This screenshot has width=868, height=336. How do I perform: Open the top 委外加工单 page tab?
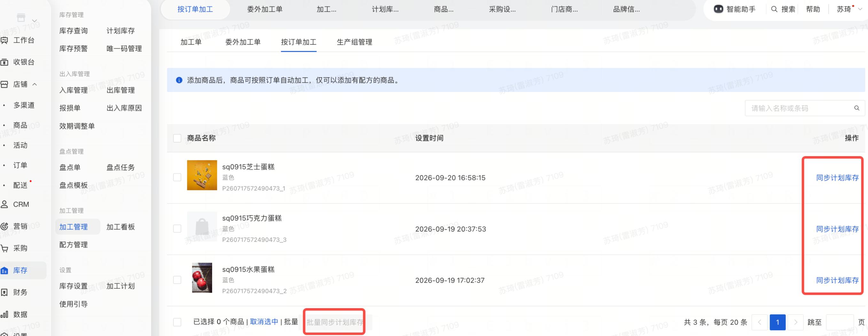[265, 10]
